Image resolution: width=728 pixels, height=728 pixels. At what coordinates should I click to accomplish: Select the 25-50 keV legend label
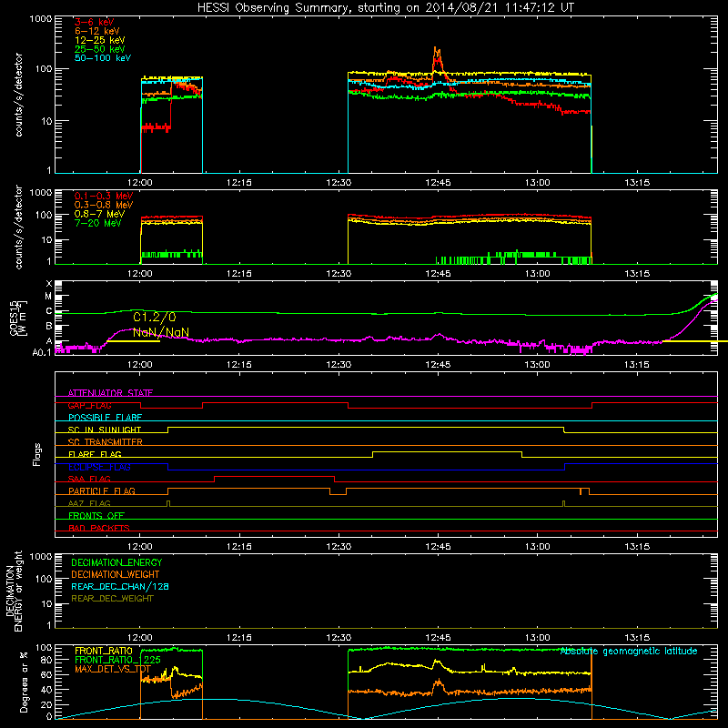(100, 49)
